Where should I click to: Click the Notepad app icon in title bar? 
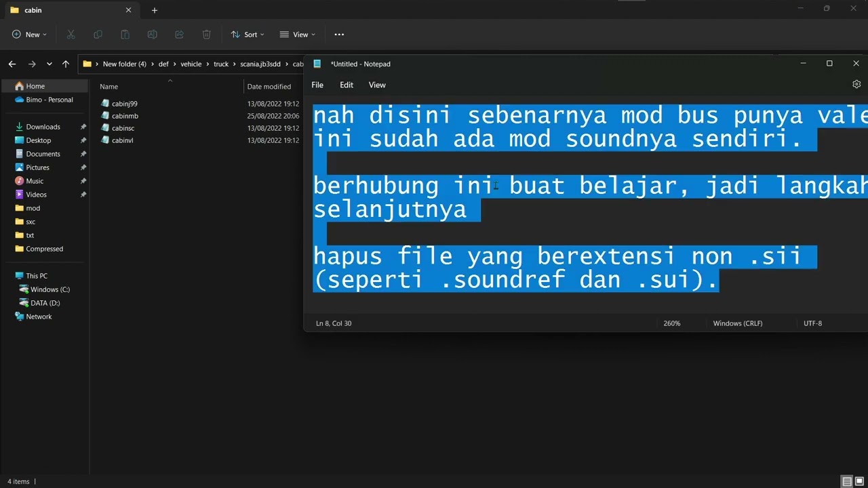(317, 64)
